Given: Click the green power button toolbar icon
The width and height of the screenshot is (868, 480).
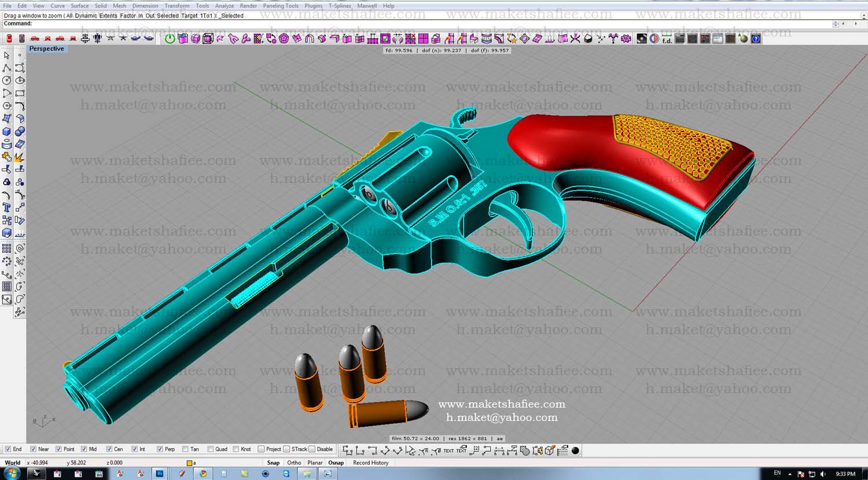Looking at the screenshot, I should [x=170, y=39].
